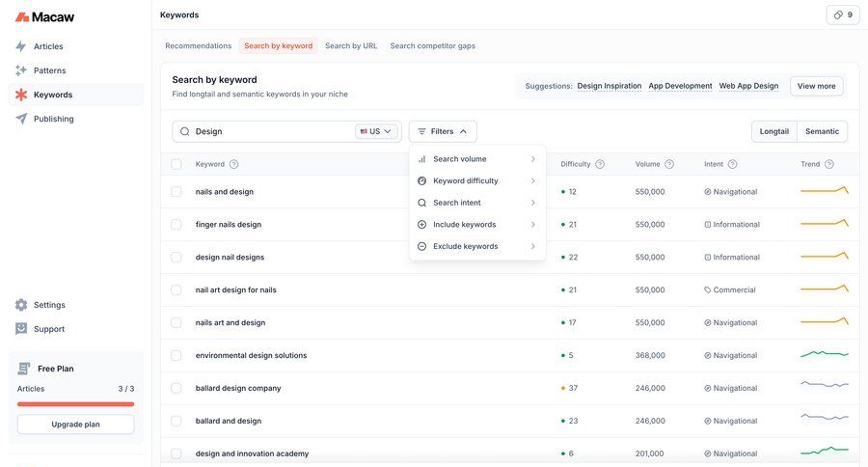Open the US country dropdown
This screenshot has height=467, width=868.
point(376,131)
